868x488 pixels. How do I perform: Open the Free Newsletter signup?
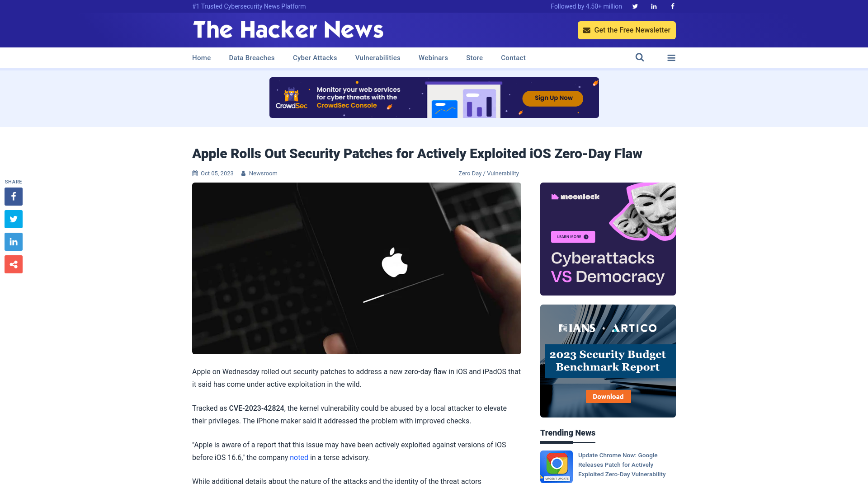click(x=627, y=30)
